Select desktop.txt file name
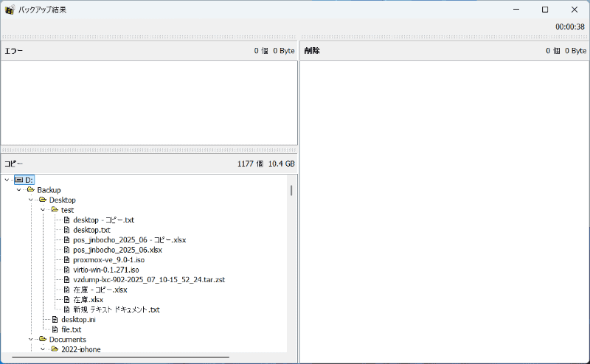 click(91, 230)
